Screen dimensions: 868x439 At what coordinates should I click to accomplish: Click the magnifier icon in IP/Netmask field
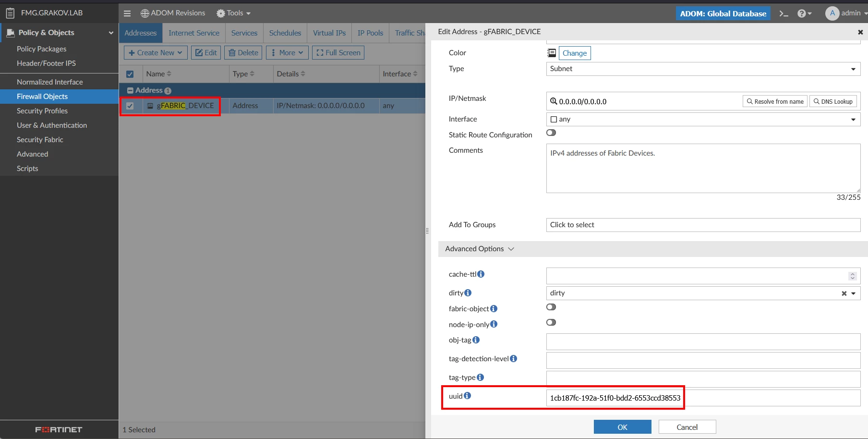point(554,101)
